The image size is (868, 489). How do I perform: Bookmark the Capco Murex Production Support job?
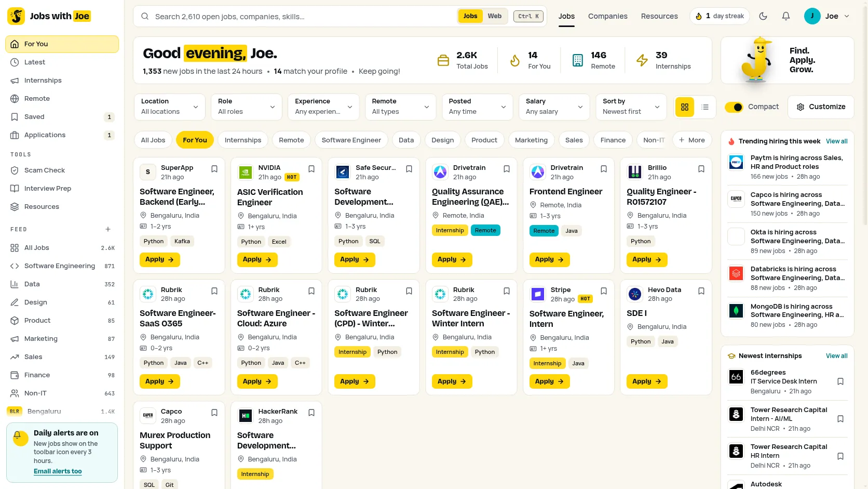(x=214, y=413)
